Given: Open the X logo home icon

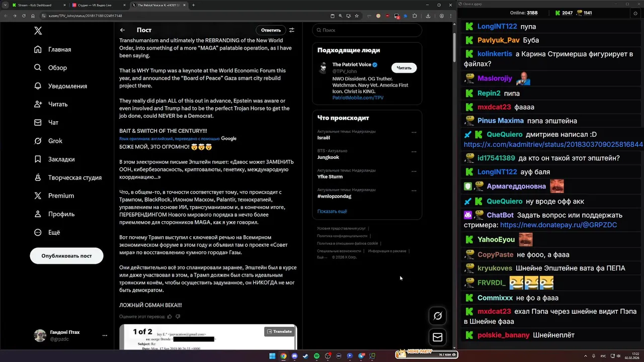Looking at the screenshot, I should pos(38,31).
